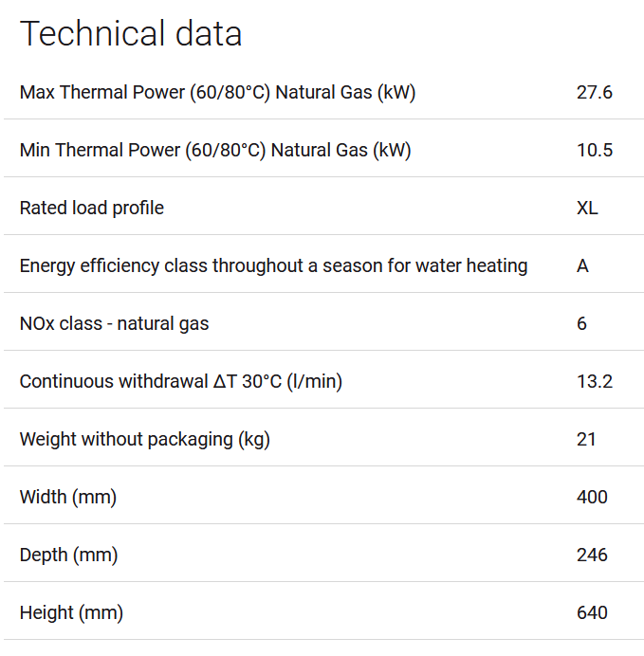This screenshot has width=644, height=656.
Task: Click the NOx class natural gas label
Action: [x=114, y=324]
